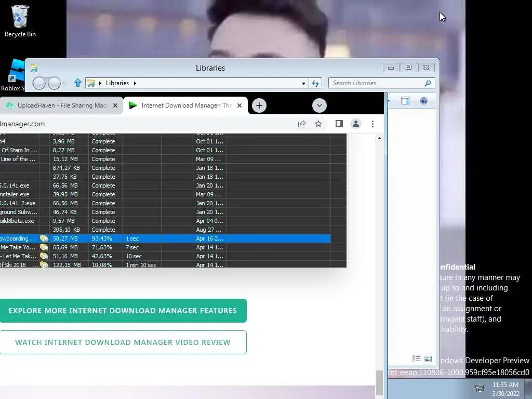Toggle the preview pane in Libraries window

[405, 101]
